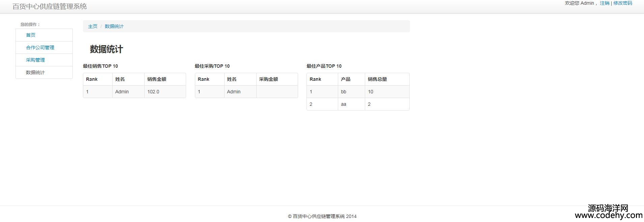
Task: Go to 首页 in the sidebar
Action: click(x=31, y=35)
